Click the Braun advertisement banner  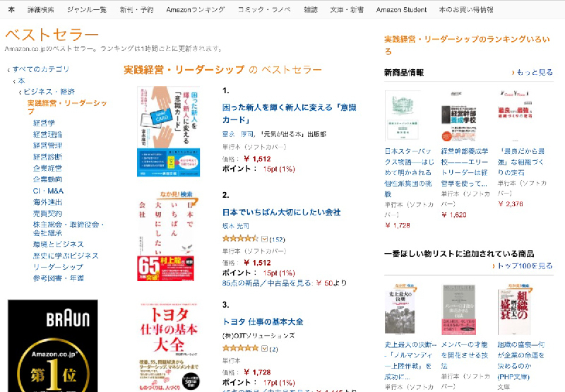52,346
